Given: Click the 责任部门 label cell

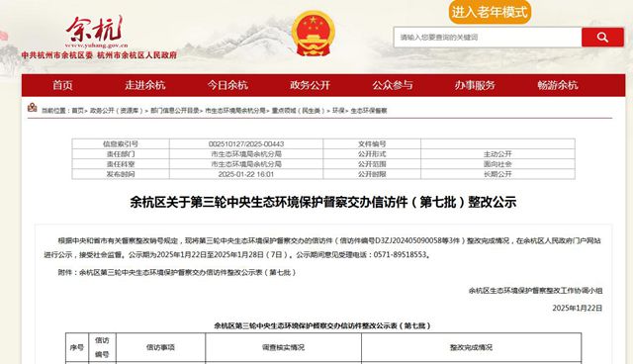Looking at the screenshot, I should tap(121, 154).
